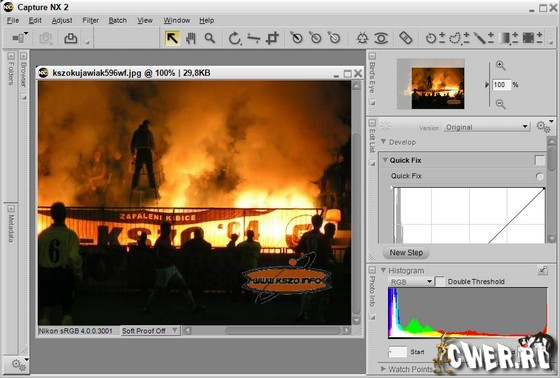The image size is (560, 378).
Task: Select the Auto Retouch Brush tool
Action: click(x=405, y=38)
